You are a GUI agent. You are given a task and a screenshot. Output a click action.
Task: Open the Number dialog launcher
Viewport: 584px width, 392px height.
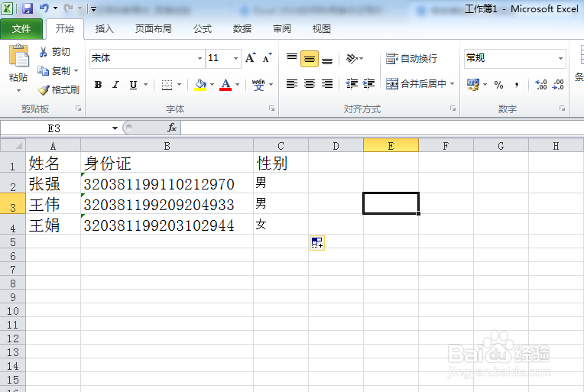563,109
